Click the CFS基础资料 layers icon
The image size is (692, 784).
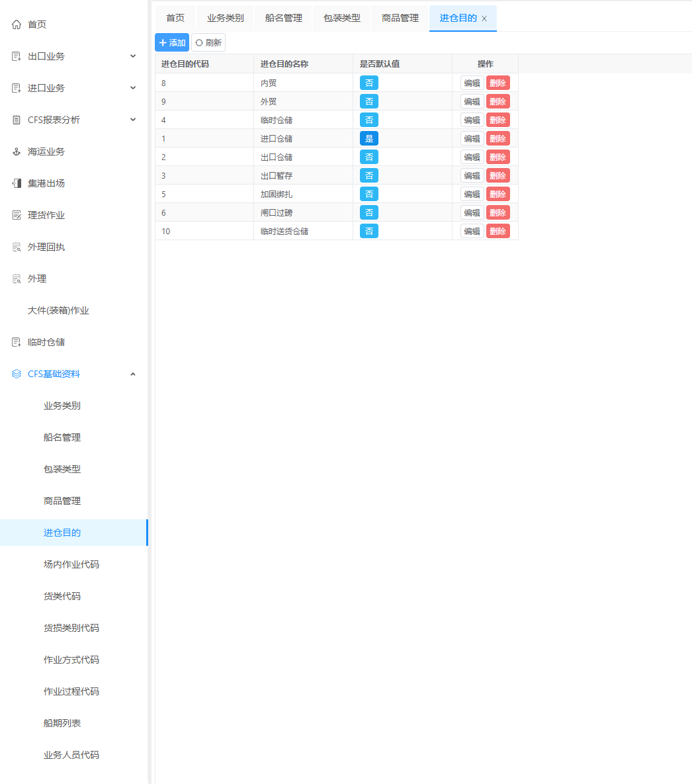[17, 374]
